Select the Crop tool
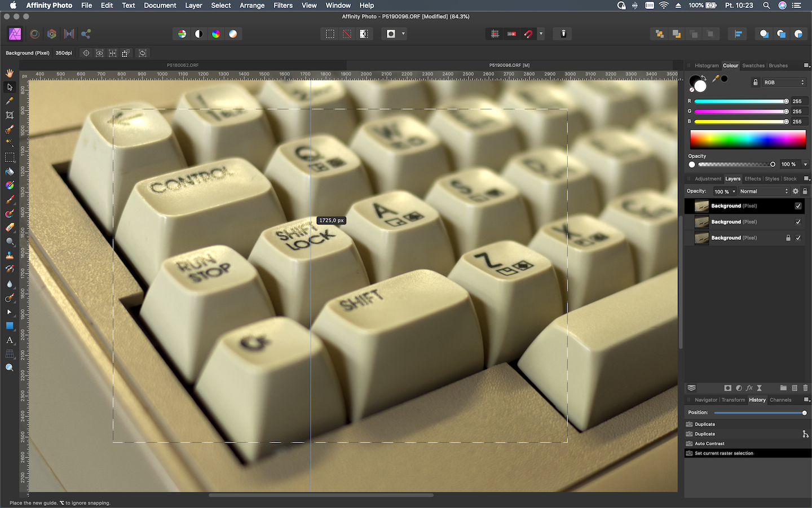Viewport: 812px width, 508px height. pos(10,115)
